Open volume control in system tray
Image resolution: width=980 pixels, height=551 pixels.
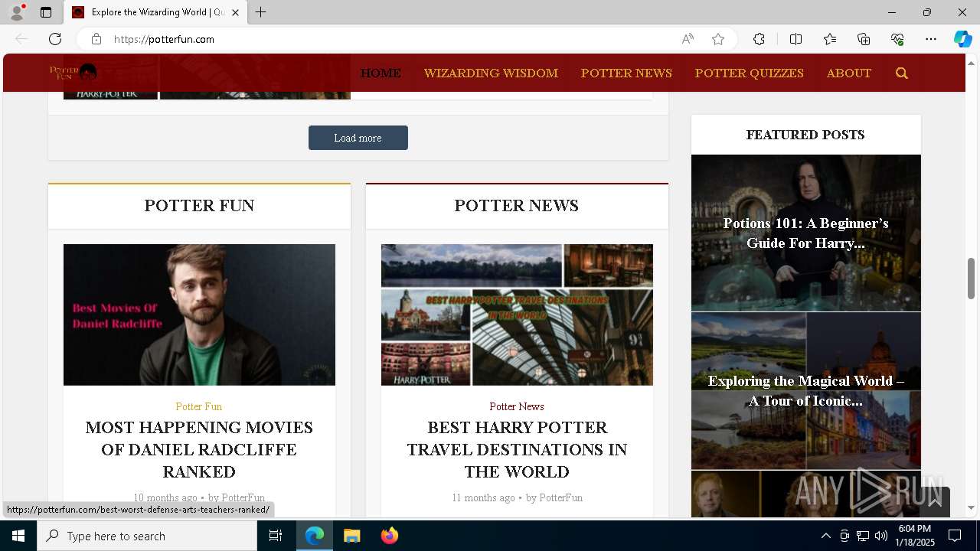pyautogui.click(x=881, y=536)
